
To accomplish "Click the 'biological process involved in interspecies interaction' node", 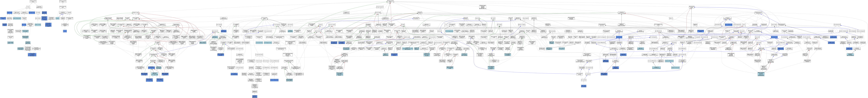I will tap(482, 7).
